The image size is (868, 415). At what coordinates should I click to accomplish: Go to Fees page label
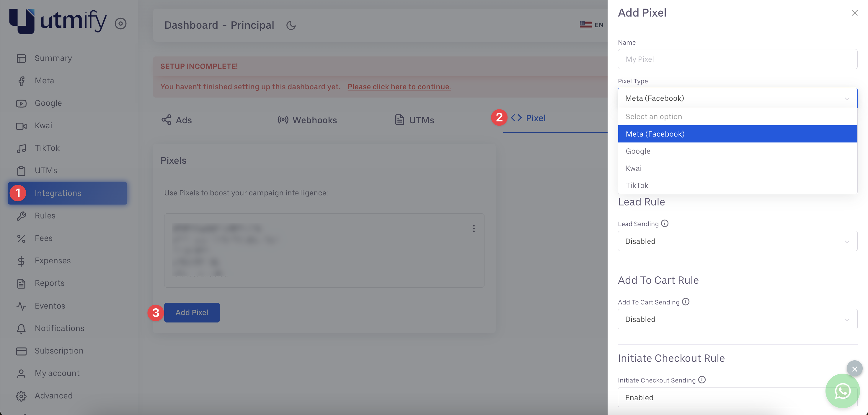[43, 238]
